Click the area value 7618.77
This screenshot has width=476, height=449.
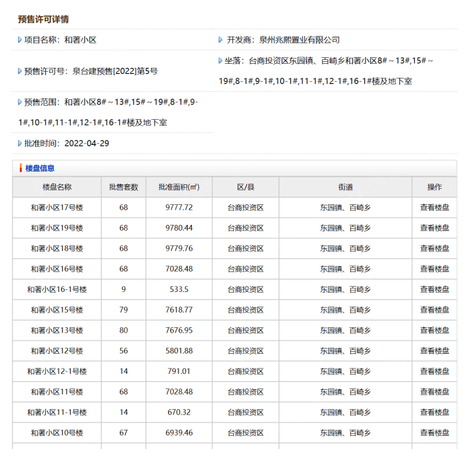pos(179,310)
